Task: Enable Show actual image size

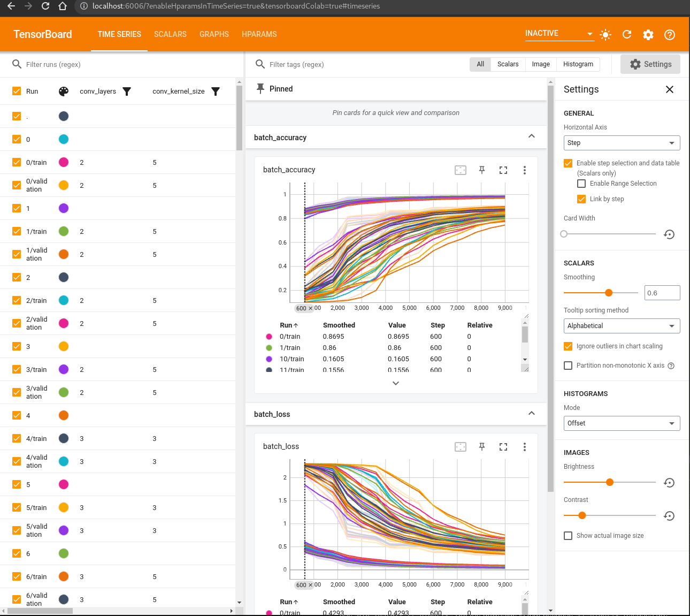Action: (x=568, y=536)
